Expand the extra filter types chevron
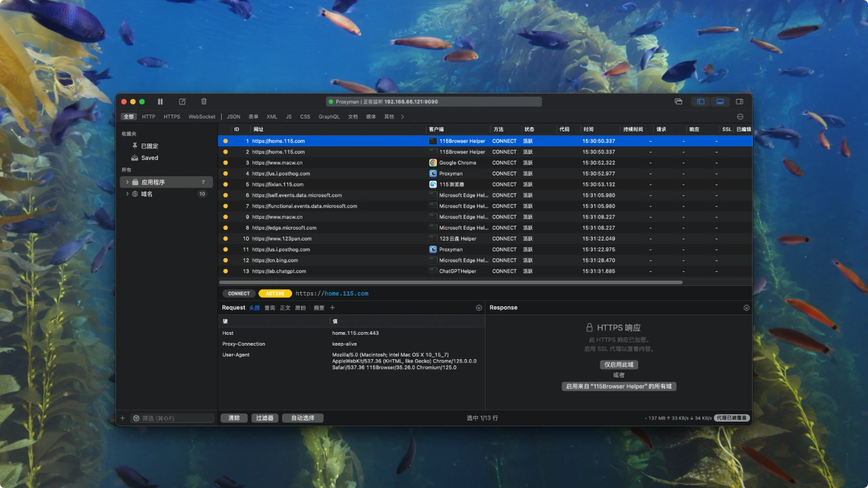This screenshot has height=488, width=868. click(402, 117)
